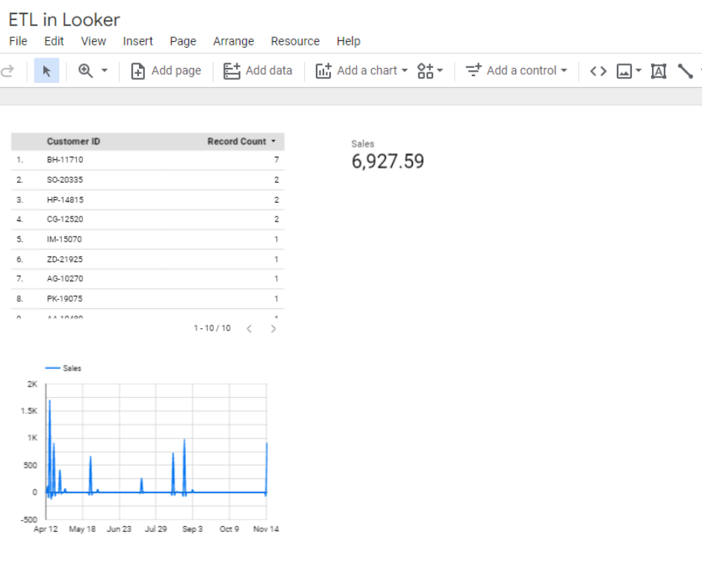This screenshot has width=702, height=588.
Task: Open the Edit menu
Action: pyautogui.click(x=54, y=41)
